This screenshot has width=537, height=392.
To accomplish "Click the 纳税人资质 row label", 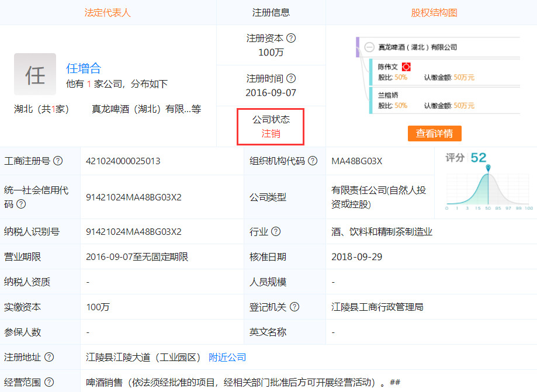I will tap(27, 282).
